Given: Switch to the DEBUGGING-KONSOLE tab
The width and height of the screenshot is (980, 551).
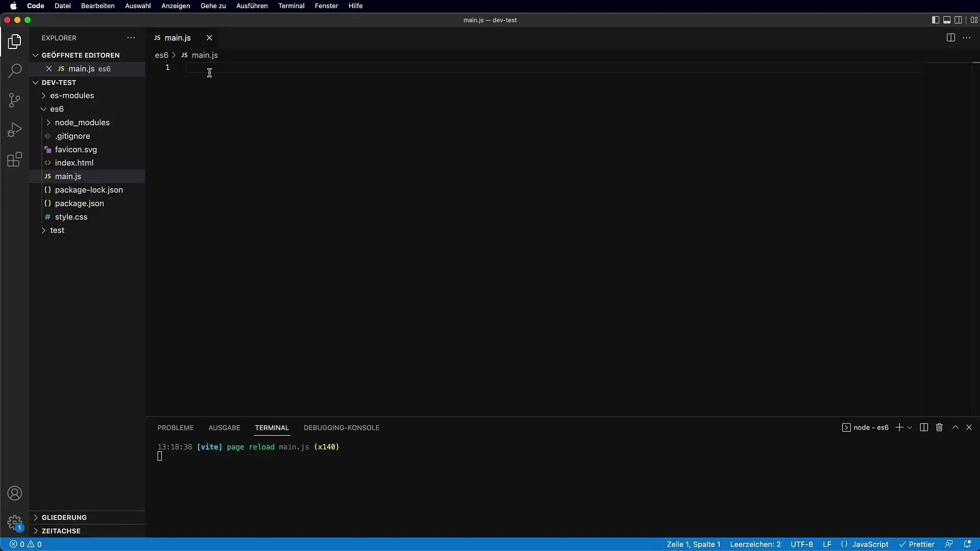Looking at the screenshot, I should coord(341,428).
